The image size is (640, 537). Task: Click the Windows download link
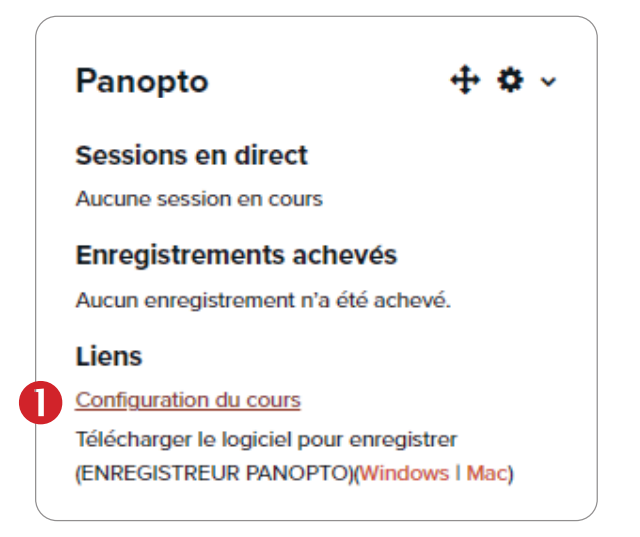point(404,473)
